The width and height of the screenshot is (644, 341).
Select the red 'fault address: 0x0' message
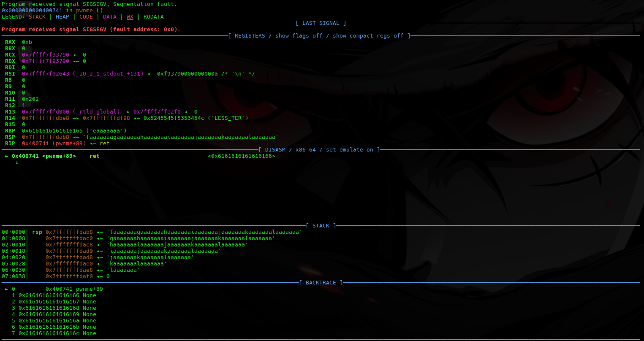click(x=146, y=30)
